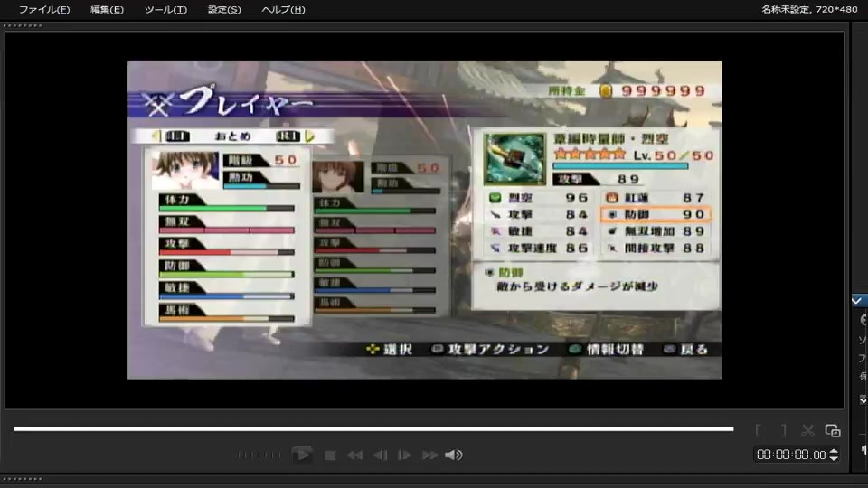Set the mark-in left bracket
Image resolution: width=868 pixels, height=488 pixels.
point(758,430)
